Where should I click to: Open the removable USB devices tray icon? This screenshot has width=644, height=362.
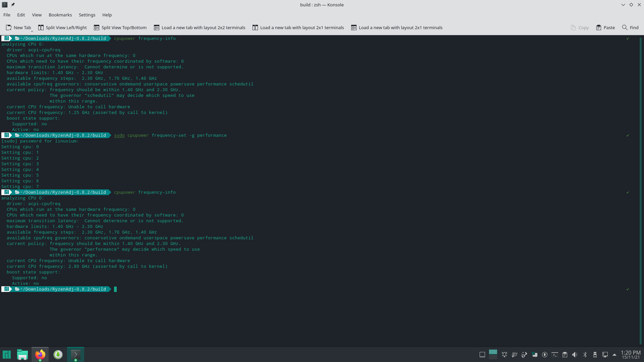point(595,355)
